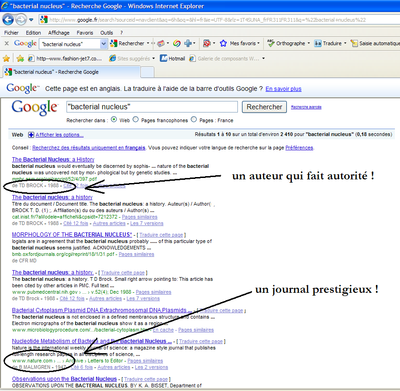
Task: Open the Favorites star in favorites bar
Action: (x=6, y=59)
